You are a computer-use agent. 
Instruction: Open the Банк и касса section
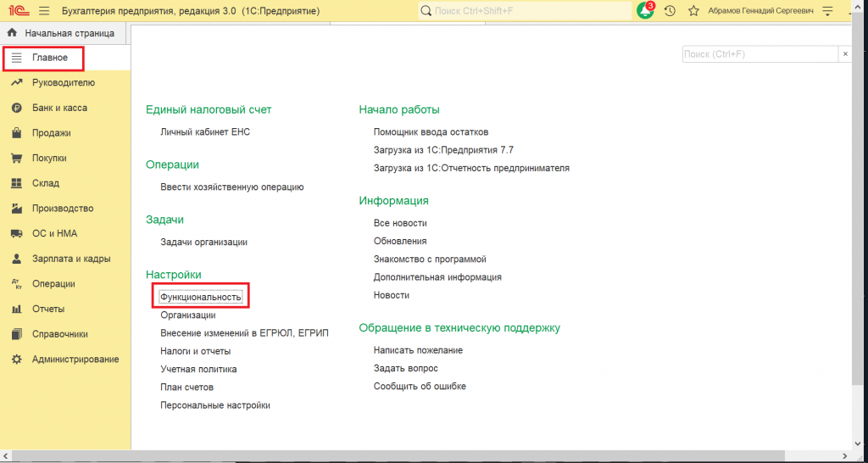(x=59, y=108)
